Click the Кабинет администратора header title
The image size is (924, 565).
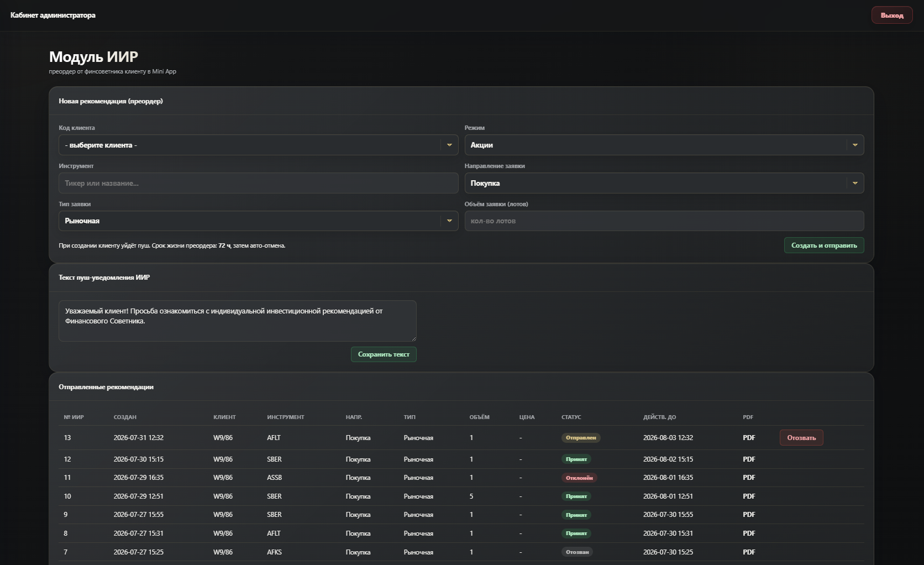point(53,15)
